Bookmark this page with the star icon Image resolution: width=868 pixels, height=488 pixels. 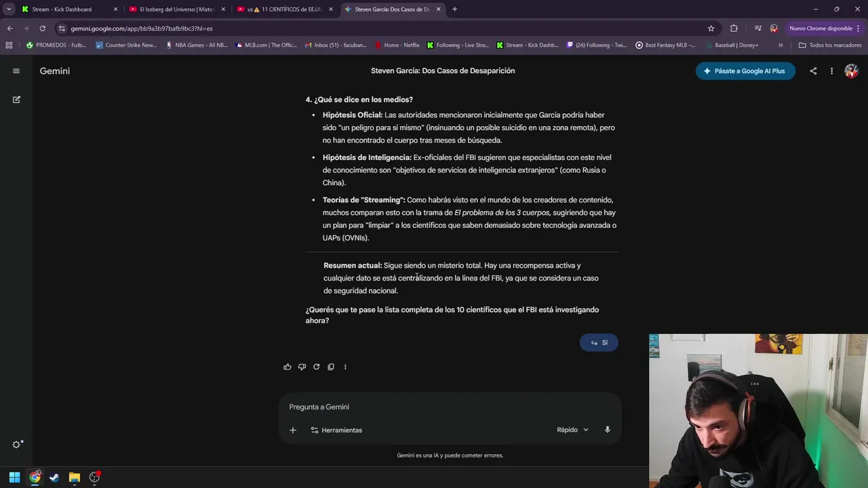[x=711, y=28]
